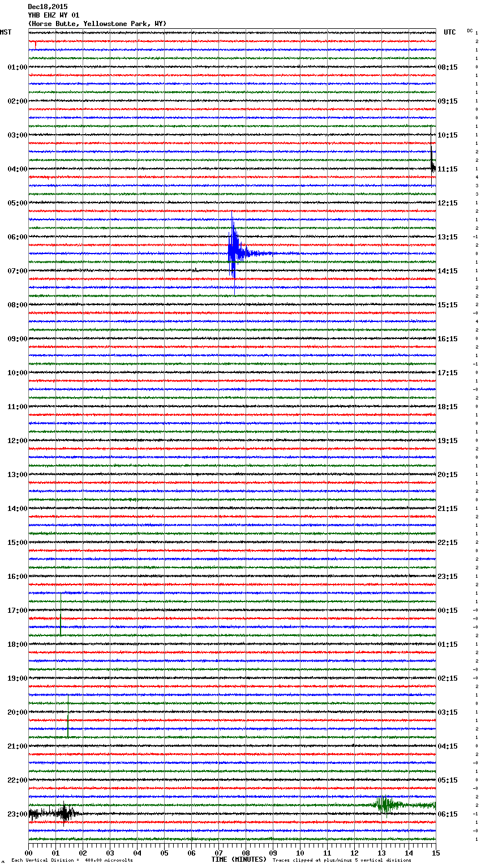Click the x-axis minute tick 05

[x=164, y=852]
